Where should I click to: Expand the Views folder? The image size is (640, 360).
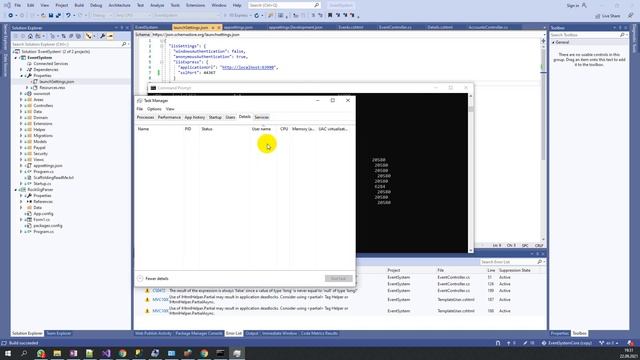[21, 160]
